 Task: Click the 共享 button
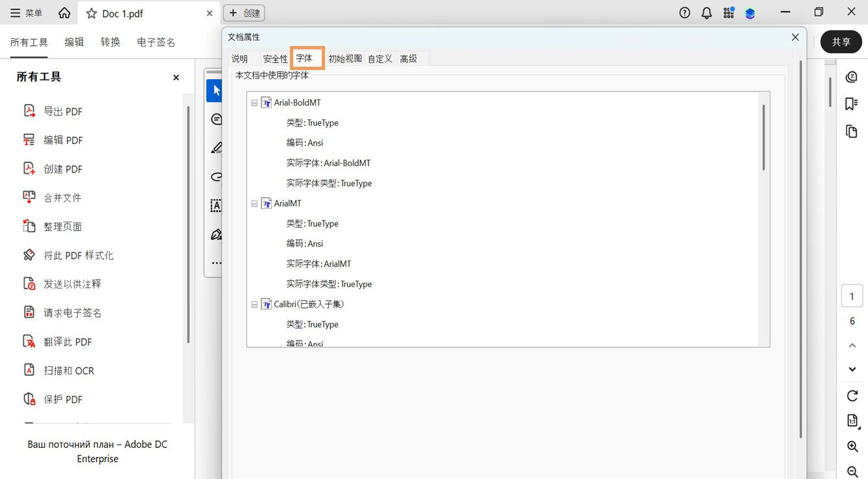[841, 41]
